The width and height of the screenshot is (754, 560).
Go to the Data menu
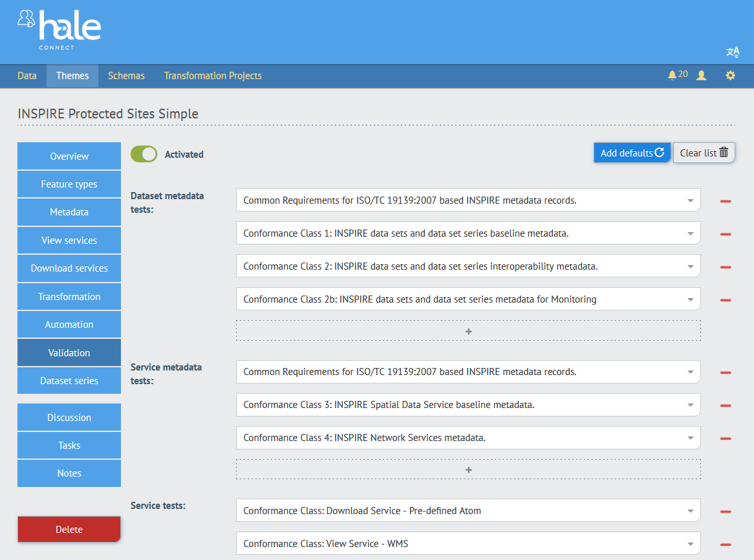click(27, 76)
